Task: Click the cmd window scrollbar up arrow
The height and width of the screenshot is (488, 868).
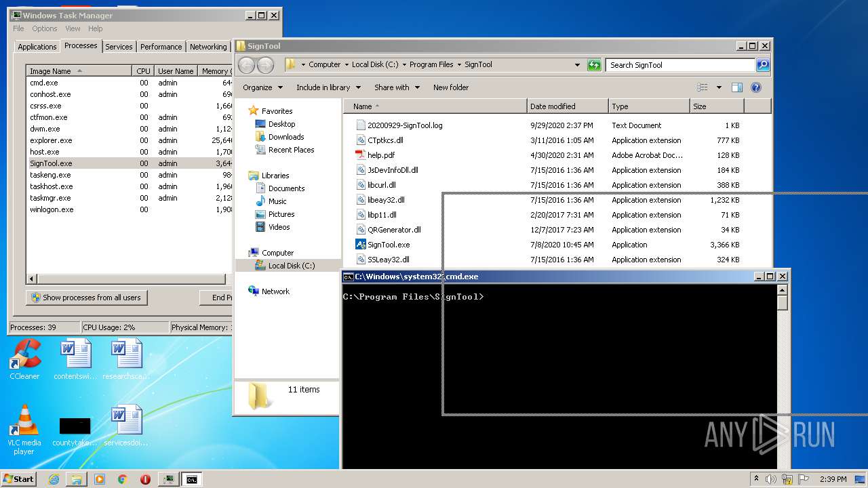Action: tap(783, 289)
